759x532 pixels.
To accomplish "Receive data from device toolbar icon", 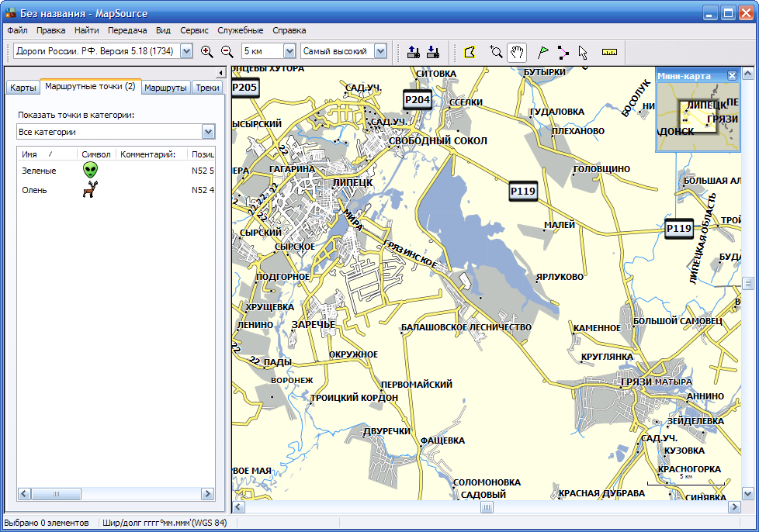I will [x=433, y=52].
